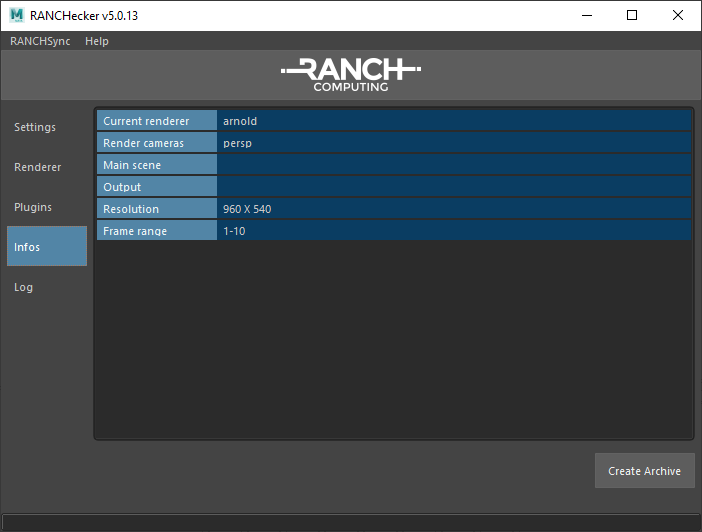Select the persp camera value
This screenshot has height=532, width=702.
click(x=454, y=143)
